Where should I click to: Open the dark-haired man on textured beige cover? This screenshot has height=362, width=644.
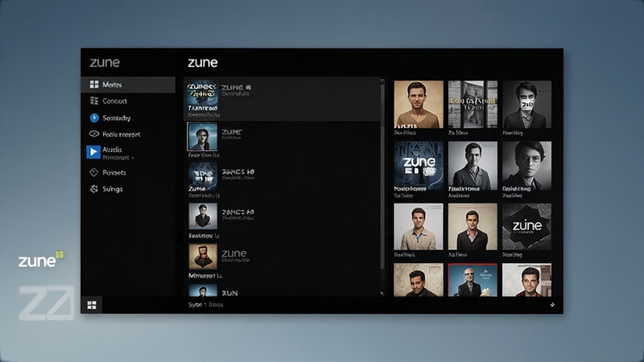point(419,280)
